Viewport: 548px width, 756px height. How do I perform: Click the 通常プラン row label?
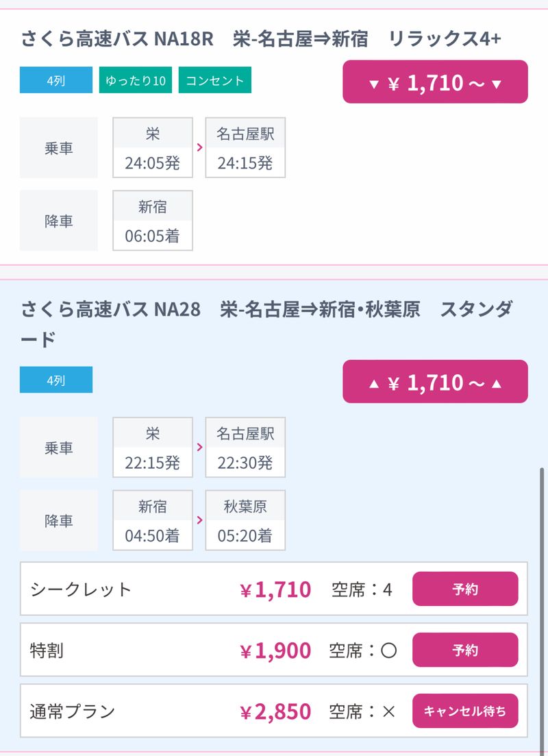(73, 711)
